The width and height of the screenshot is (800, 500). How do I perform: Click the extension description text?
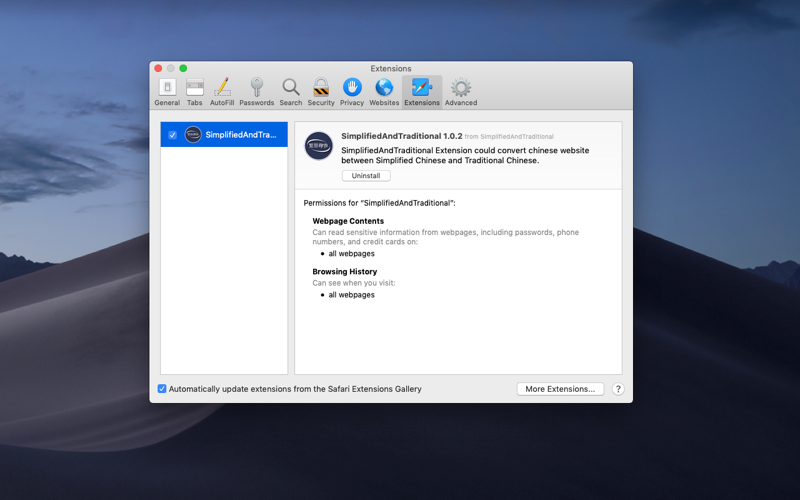tap(465, 155)
